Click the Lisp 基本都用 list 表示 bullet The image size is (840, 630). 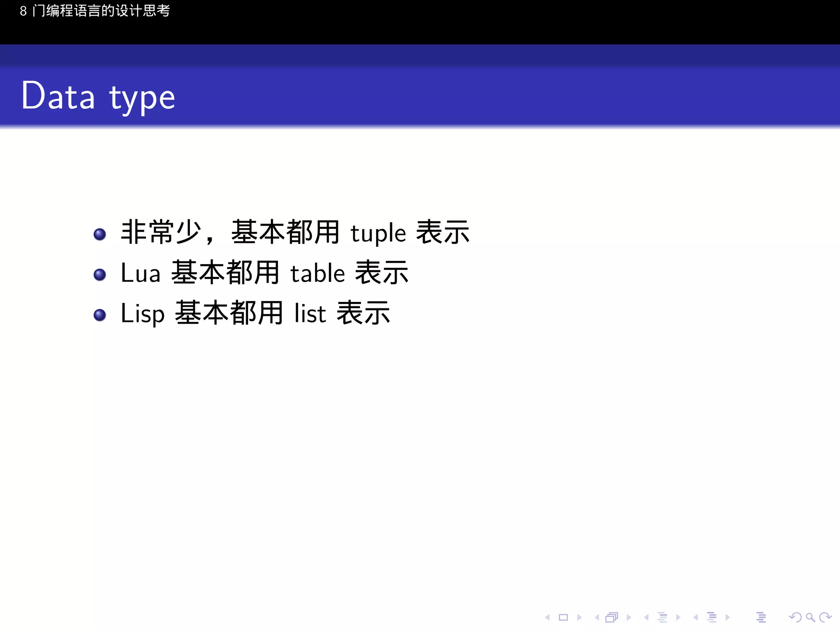tap(255, 313)
